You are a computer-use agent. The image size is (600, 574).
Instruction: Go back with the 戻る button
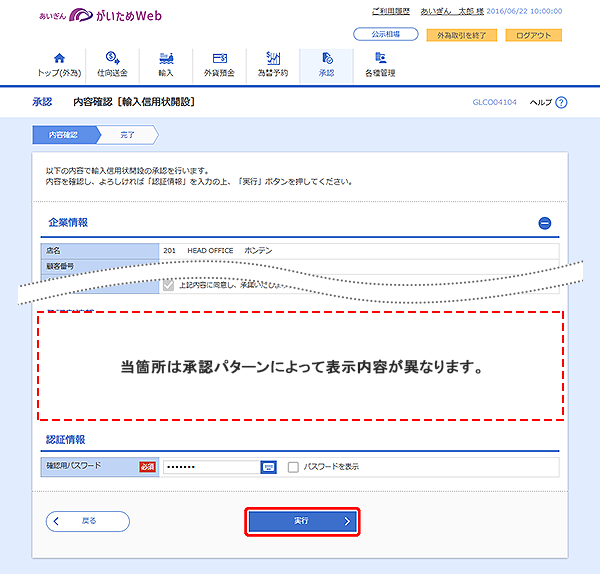tap(88, 521)
